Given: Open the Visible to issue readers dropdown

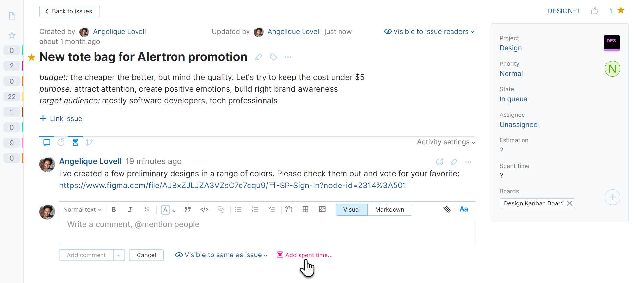Looking at the screenshot, I should [429, 32].
